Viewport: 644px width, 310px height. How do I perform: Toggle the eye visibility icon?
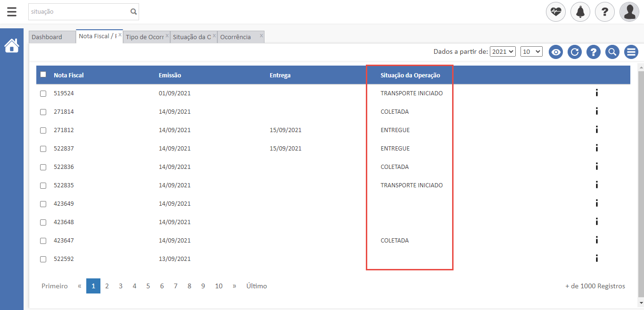coord(556,52)
